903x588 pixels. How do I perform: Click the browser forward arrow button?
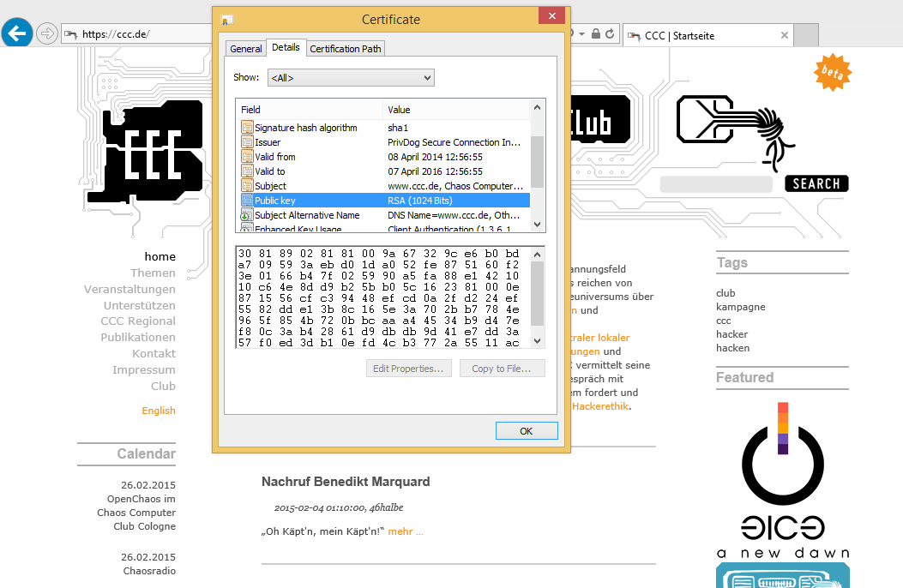(x=47, y=34)
